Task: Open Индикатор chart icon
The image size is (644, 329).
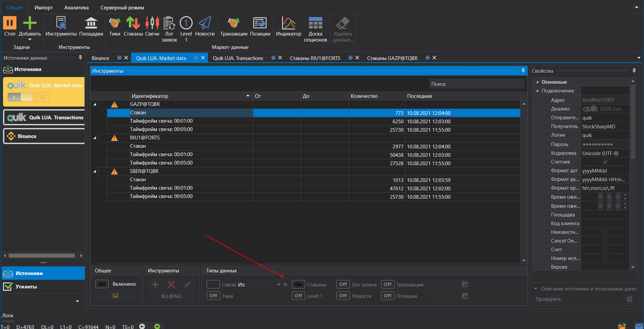Action: click(x=288, y=23)
